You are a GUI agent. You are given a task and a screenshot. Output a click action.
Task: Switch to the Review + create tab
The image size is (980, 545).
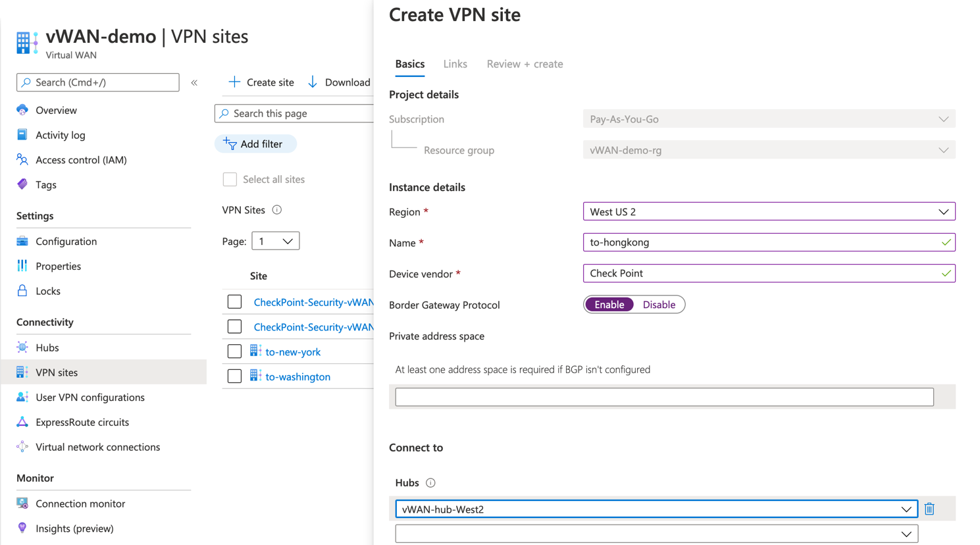tap(525, 64)
